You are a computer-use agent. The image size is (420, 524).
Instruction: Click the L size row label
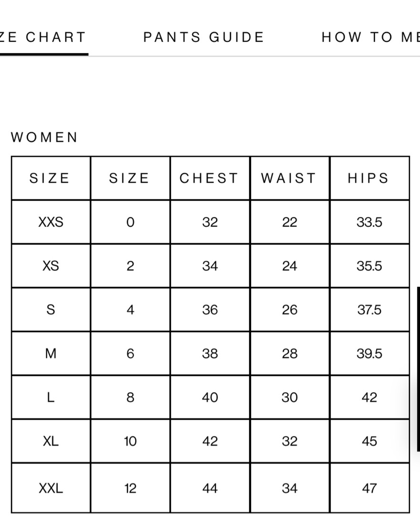click(51, 398)
